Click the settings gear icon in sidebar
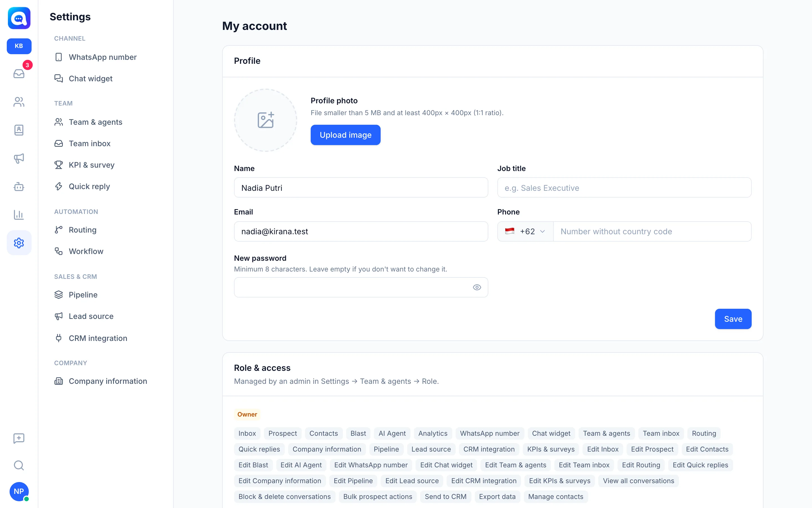812x508 pixels. coord(19,243)
